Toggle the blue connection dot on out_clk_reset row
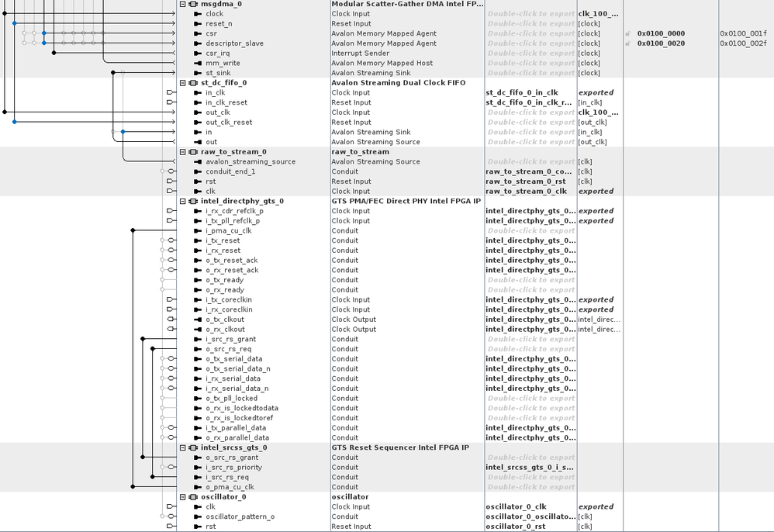 point(14,122)
